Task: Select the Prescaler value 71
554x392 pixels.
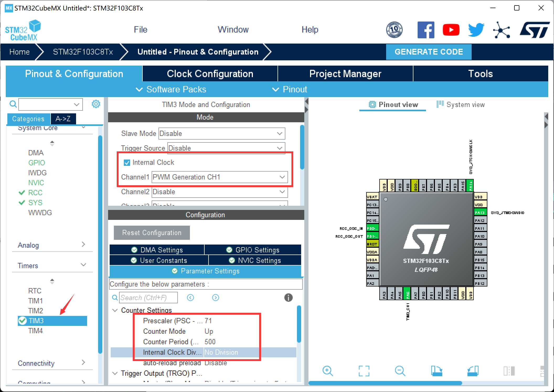Action: tap(208, 321)
